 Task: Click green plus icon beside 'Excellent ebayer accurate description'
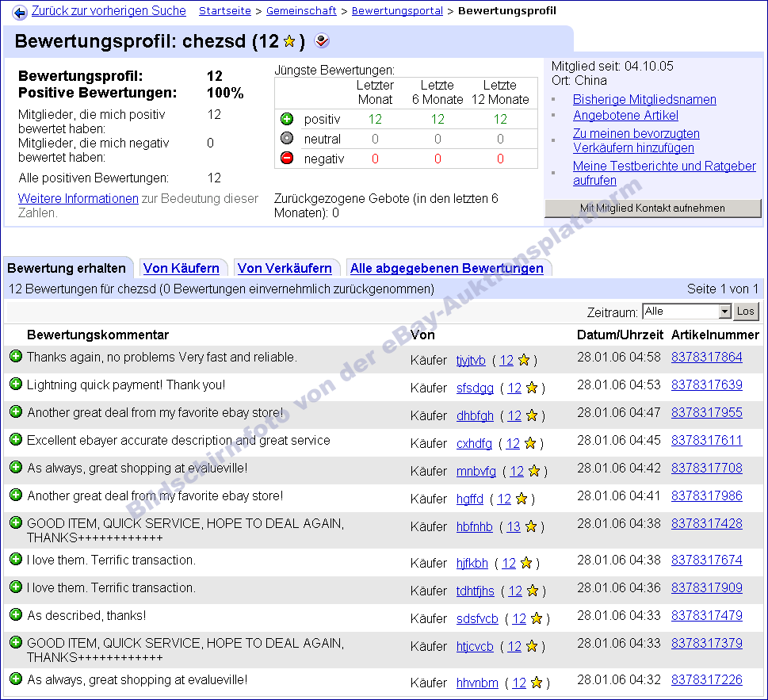pyautogui.click(x=16, y=439)
